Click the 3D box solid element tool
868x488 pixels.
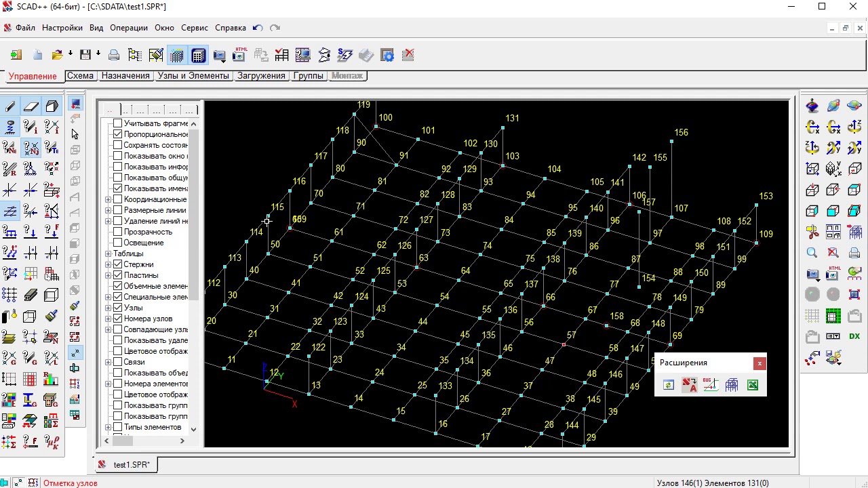(52, 106)
